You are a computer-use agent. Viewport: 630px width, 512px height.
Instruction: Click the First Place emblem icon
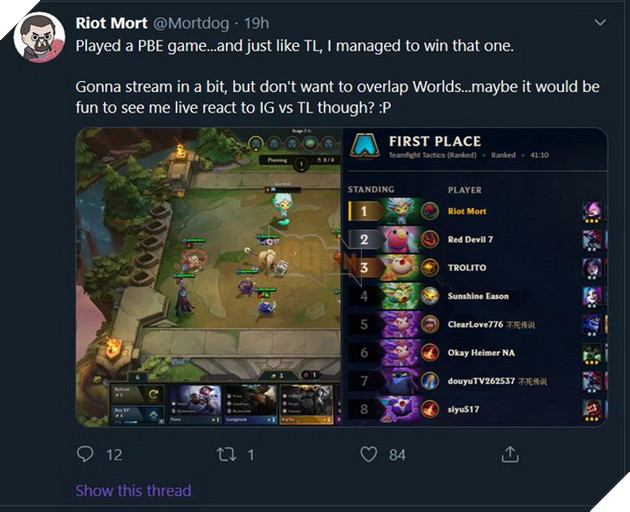365,145
